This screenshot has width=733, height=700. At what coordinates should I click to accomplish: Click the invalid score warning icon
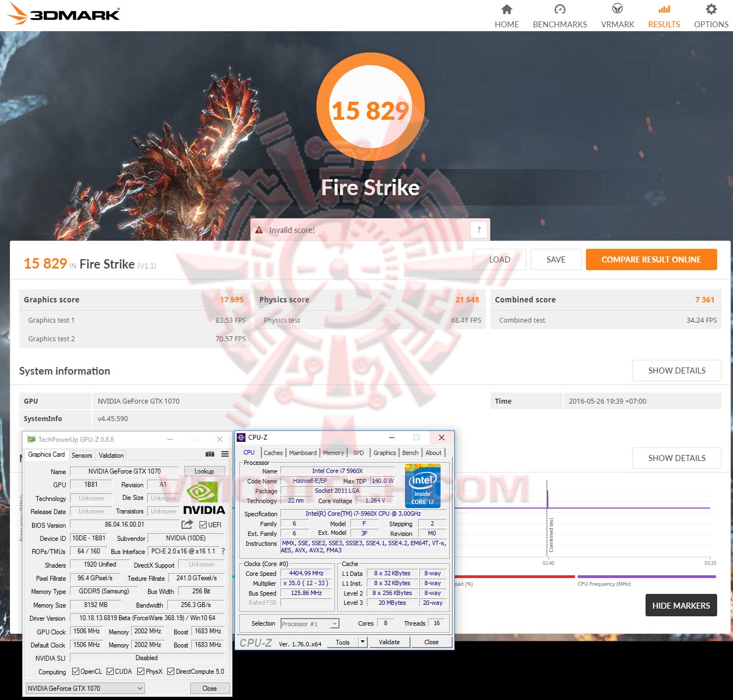point(259,230)
